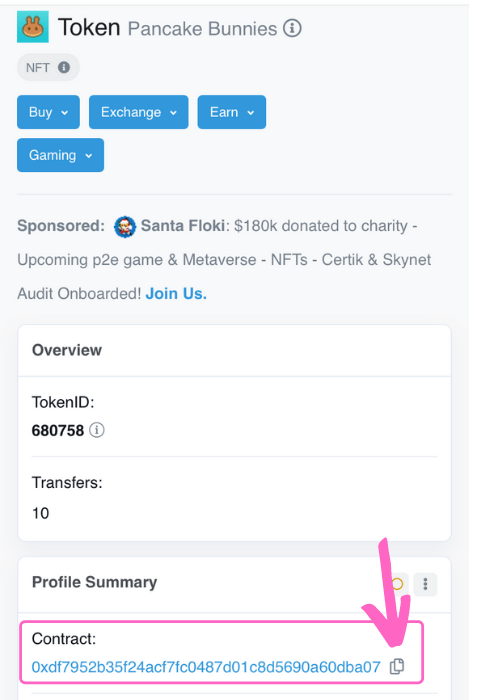Click the Pancake Bunnies token logo

pos(33,27)
